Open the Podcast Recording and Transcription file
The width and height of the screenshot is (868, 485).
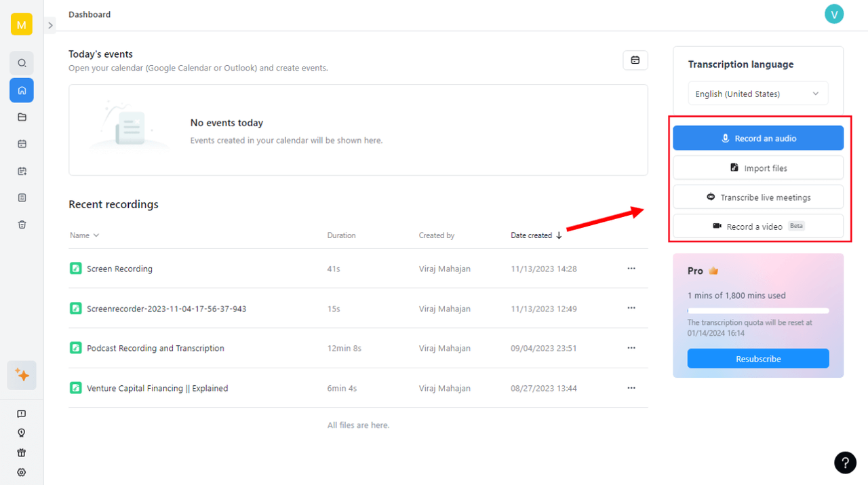click(155, 348)
